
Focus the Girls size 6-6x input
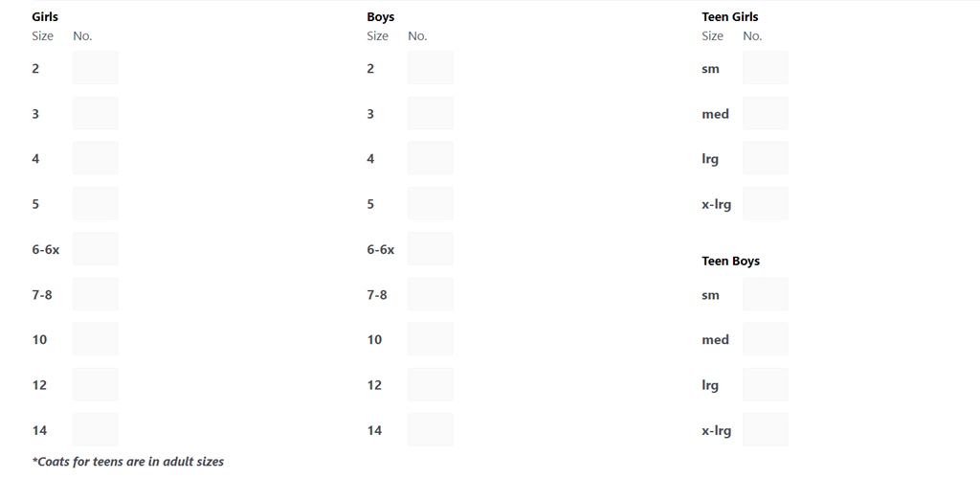[x=96, y=249]
